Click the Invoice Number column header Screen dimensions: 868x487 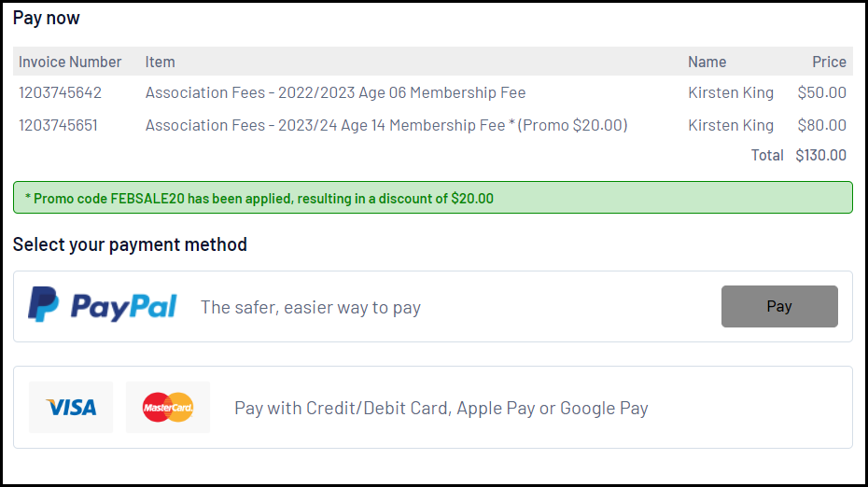tap(70, 62)
